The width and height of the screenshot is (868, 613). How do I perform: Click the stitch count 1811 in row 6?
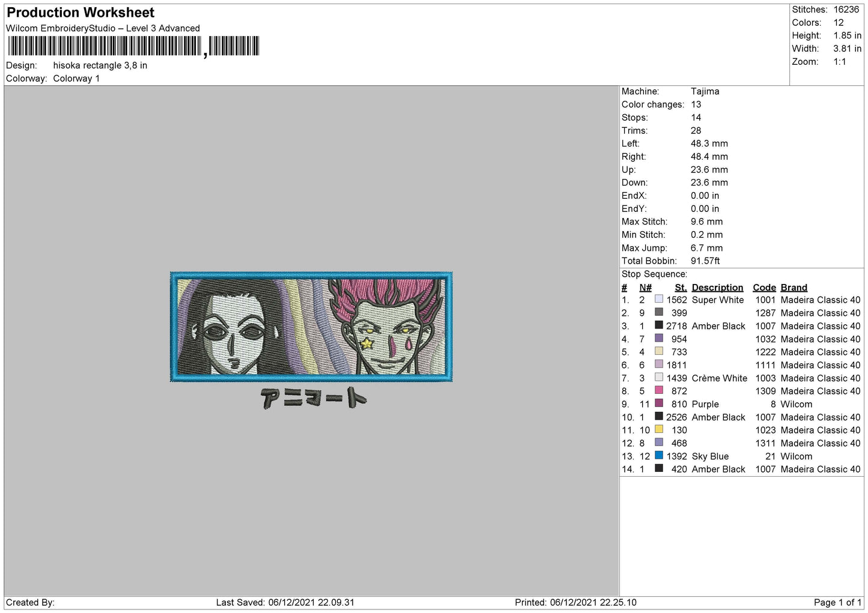pos(676,365)
